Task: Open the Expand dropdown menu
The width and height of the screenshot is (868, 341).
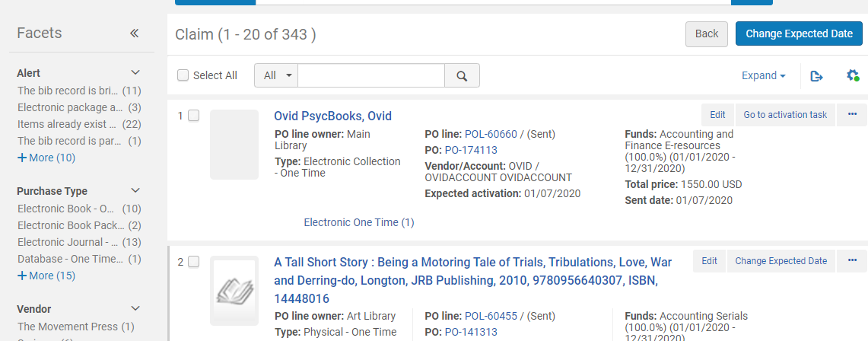Action: pos(764,75)
